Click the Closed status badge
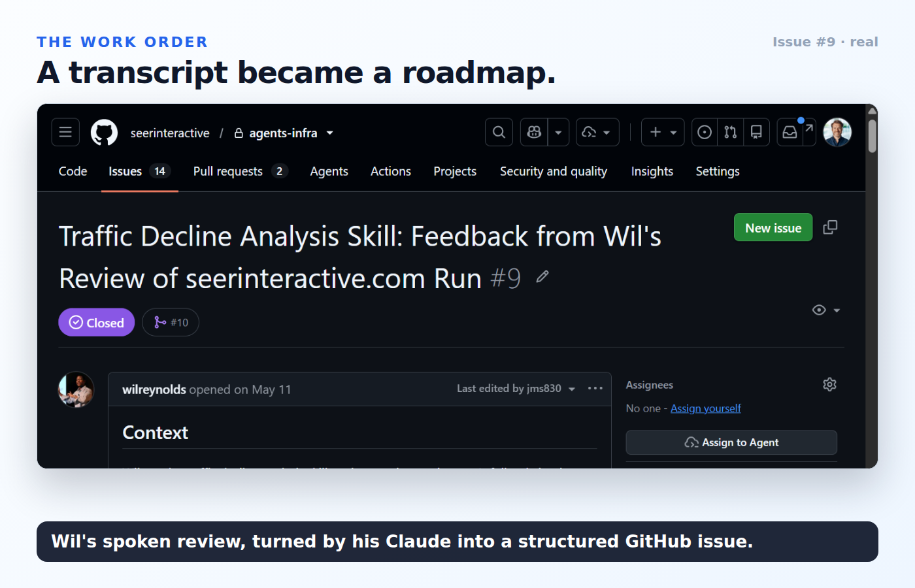The image size is (915, 588). 97,322
